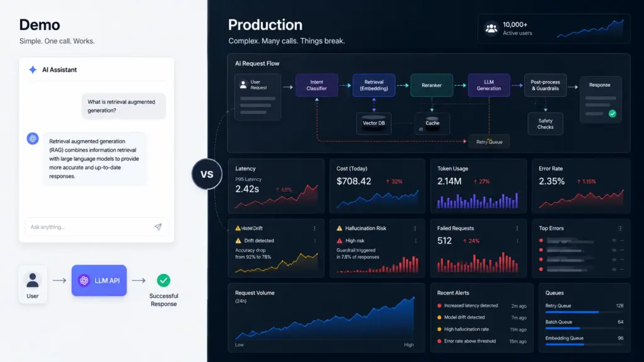The width and height of the screenshot is (644, 362).
Task: Open the High risk row options menu
Action: [415, 241]
